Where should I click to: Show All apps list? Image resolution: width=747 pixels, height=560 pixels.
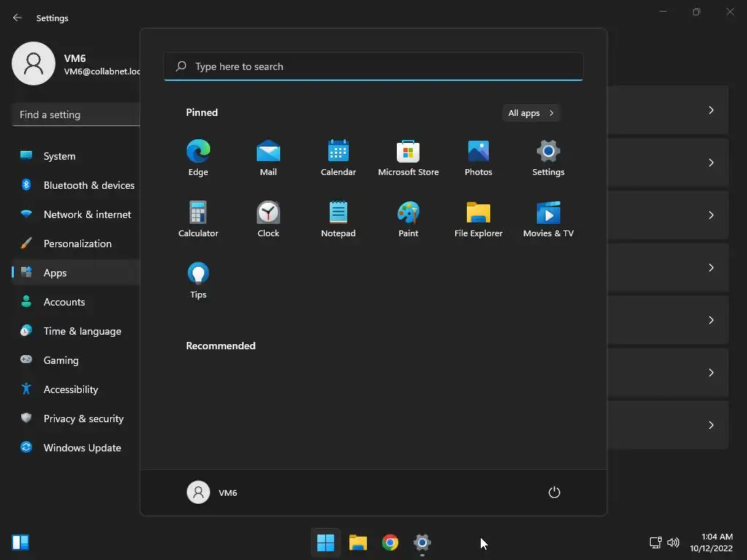pos(531,113)
